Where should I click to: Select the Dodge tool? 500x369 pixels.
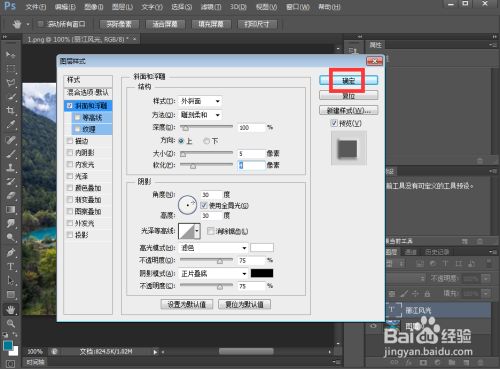[10, 237]
